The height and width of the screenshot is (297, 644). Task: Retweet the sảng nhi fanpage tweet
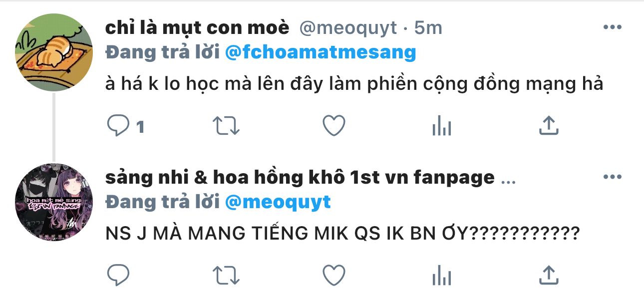point(226,275)
